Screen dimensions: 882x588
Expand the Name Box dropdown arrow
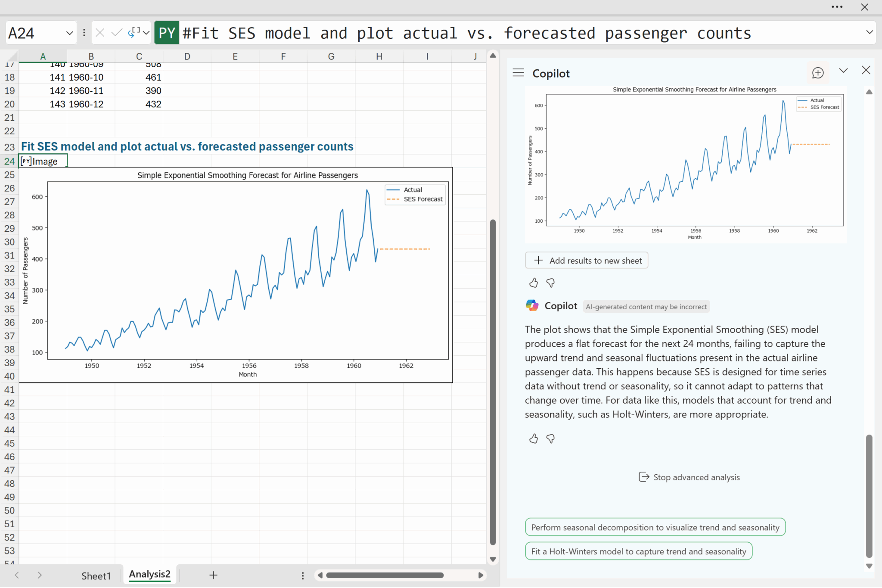pyautogui.click(x=69, y=33)
